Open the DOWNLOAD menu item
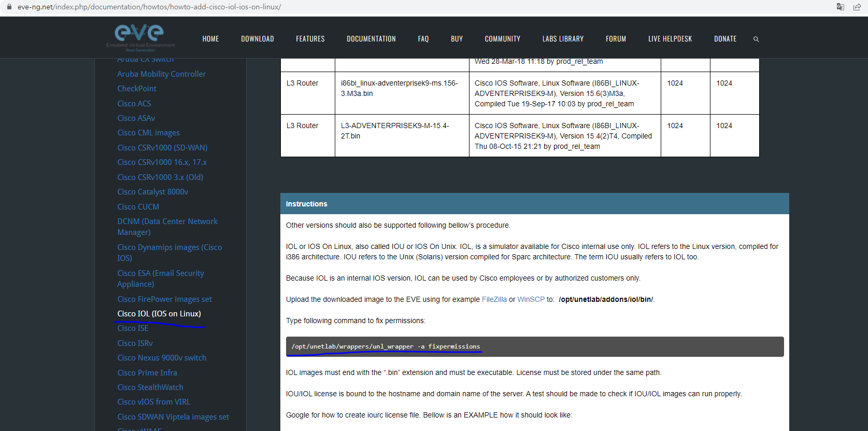Screen dimensions: 868x431 (258, 39)
